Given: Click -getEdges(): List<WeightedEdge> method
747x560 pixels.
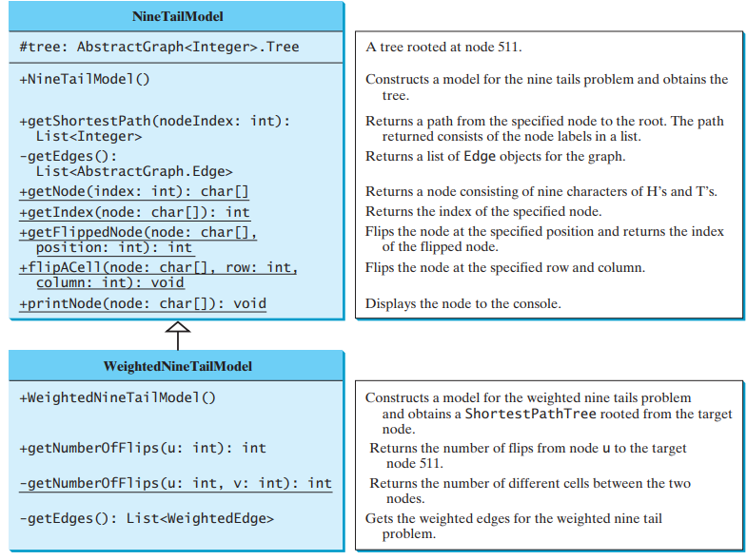Looking at the screenshot, I should [x=147, y=518].
